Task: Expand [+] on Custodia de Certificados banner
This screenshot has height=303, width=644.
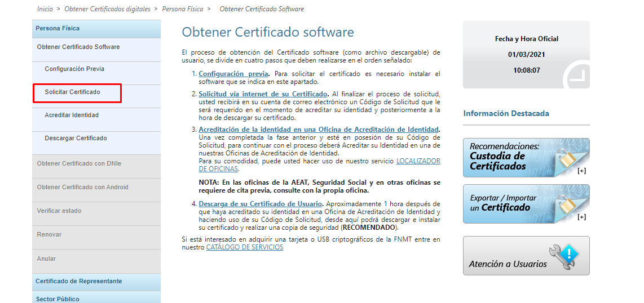Action: tap(581, 171)
